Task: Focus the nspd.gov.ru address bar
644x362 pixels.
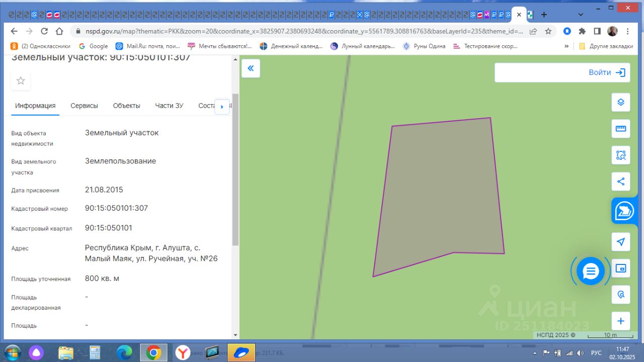Action: (304, 31)
